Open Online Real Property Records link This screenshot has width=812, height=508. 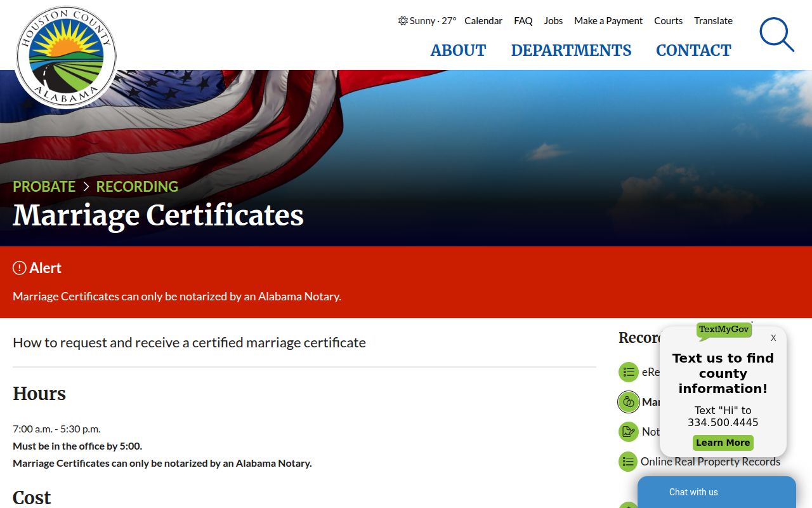[x=710, y=462]
